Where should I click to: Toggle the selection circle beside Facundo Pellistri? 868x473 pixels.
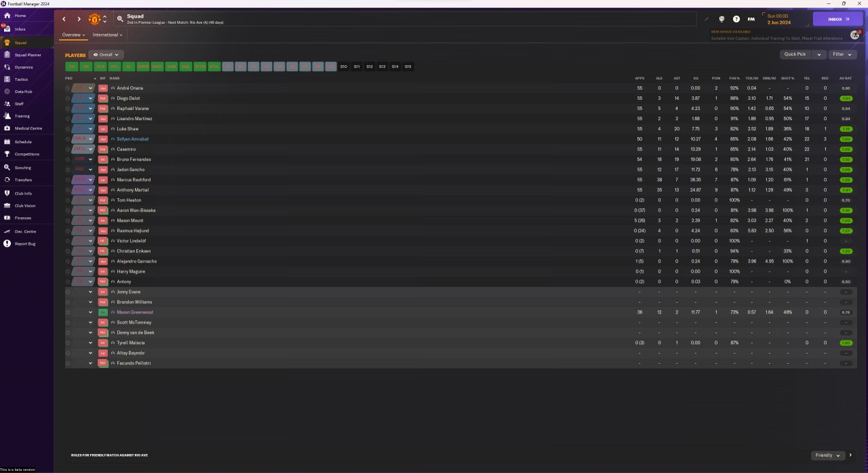[x=68, y=363]
